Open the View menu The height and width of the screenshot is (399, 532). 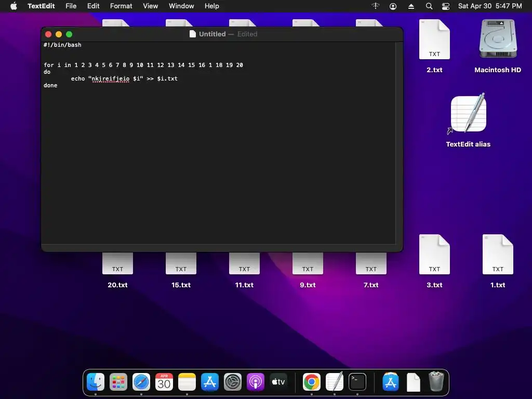(150, 6)
